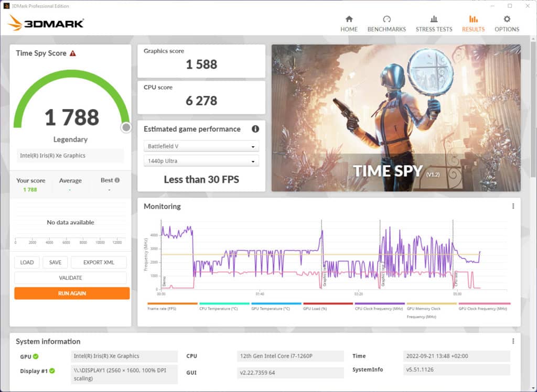Image resolution: width=537 pixels, height=392 pixels.
Task: Open the Options tab
Action: (507, 24)
